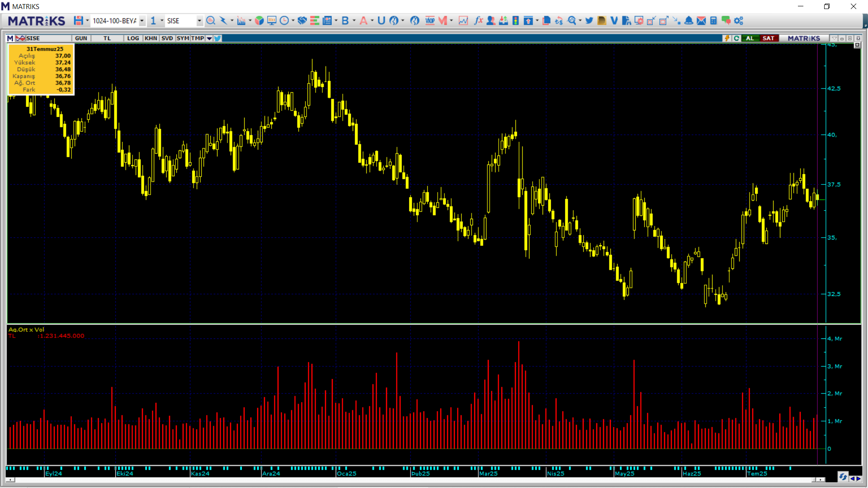Open the SISE symbol dropdown
868x488 pixels.
coord(199,21)
